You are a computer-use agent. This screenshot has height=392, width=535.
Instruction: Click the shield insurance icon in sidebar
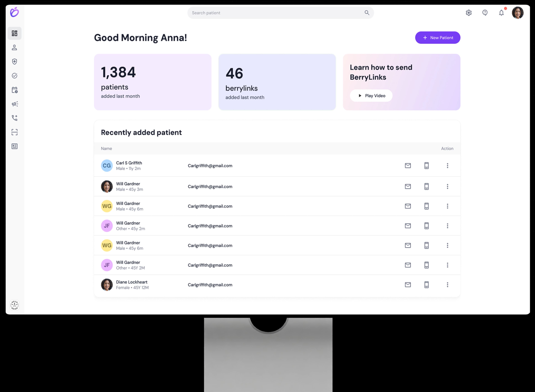click(14, 61)
